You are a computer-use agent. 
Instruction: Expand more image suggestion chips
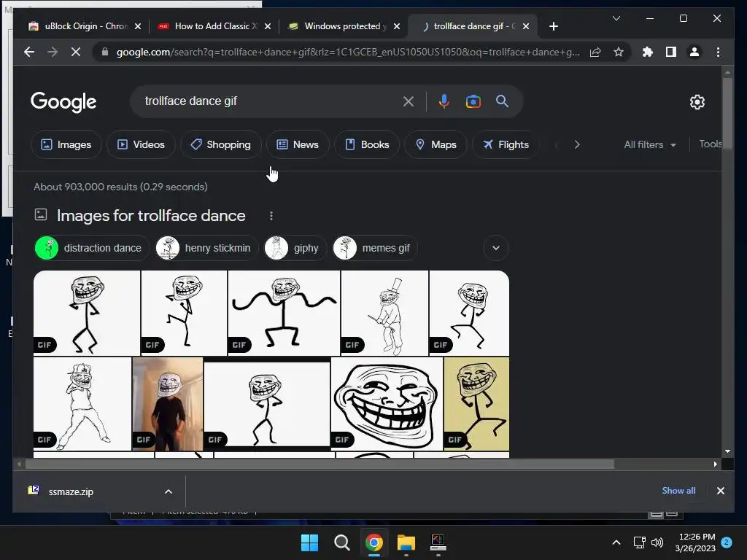tap(496, 248)
